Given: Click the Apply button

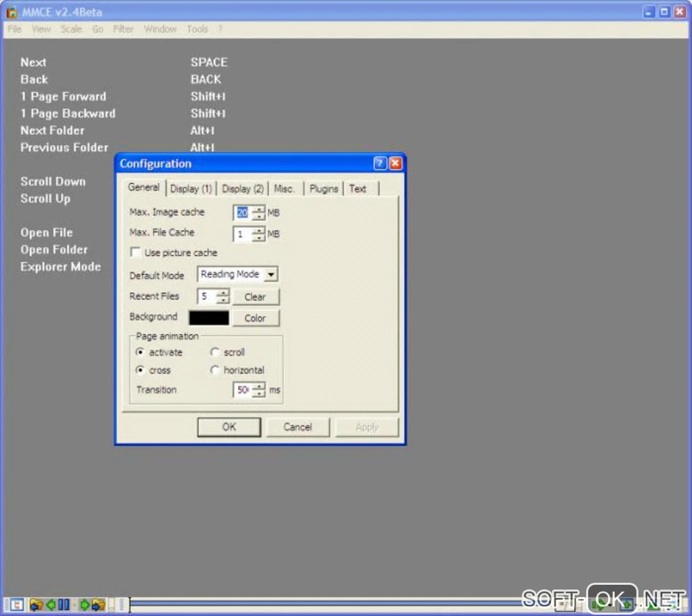Looking at the screenshot, I should coord(367,427).
